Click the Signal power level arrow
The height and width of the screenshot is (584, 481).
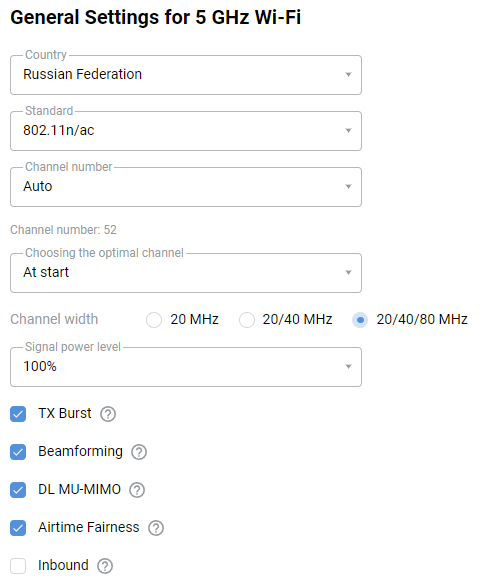[x=348, y=366]
